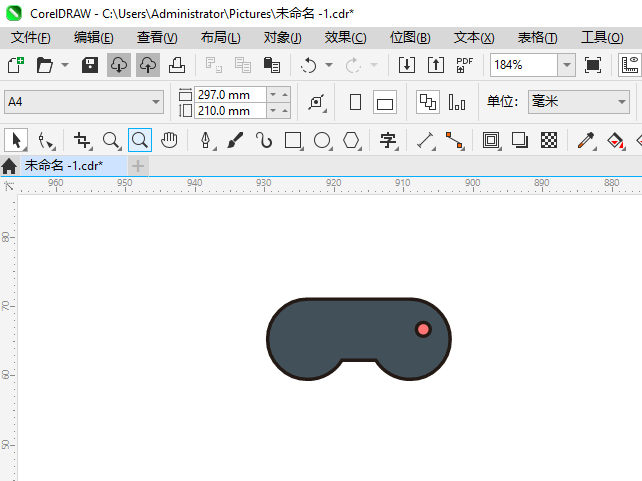The image size is (642, 481).
Task: Select the Drop Shadow tool
Action: [520, 140]
